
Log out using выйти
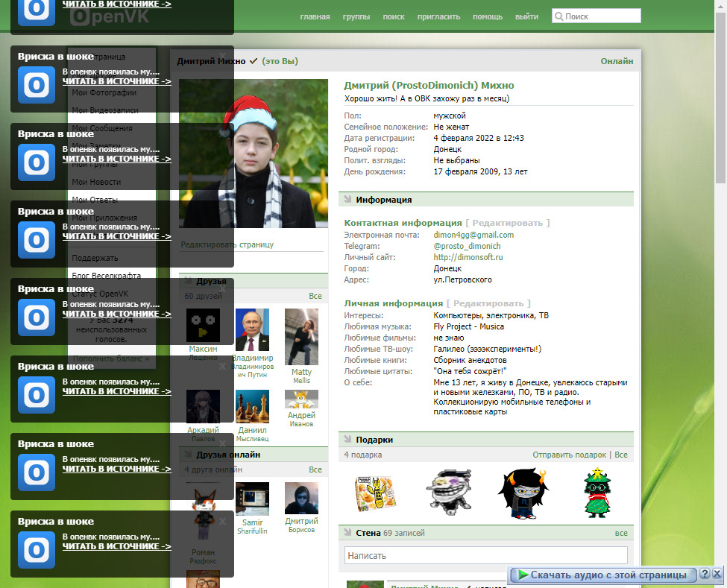[x=526, y=16]
